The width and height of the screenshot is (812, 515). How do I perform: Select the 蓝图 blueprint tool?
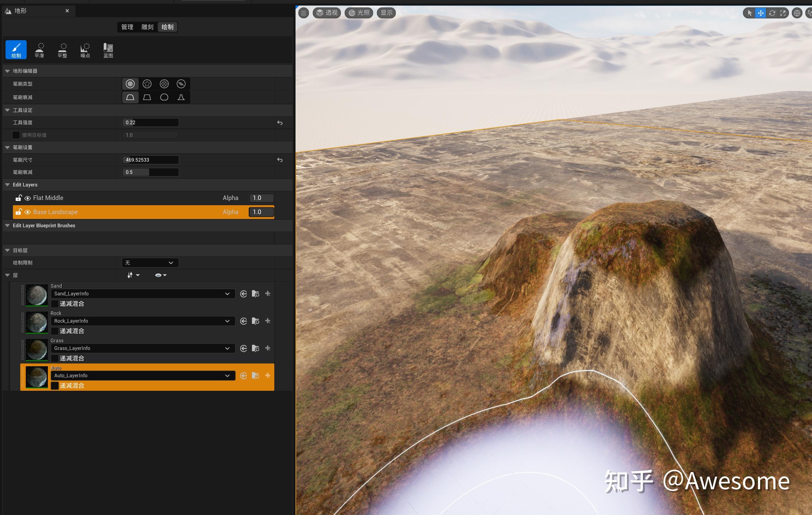[108, 50]
